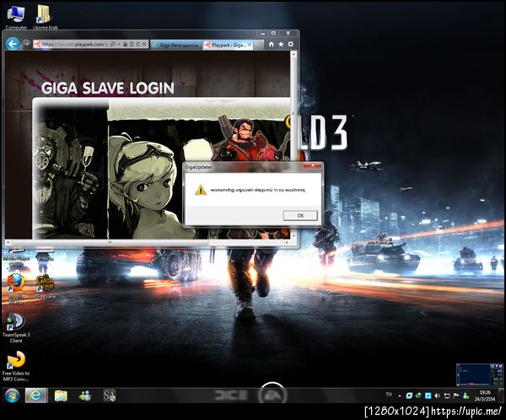Click the Messenger buddy tray icon
The height and width of the screenshot is (420, 506).
click(x=466, y=396)
